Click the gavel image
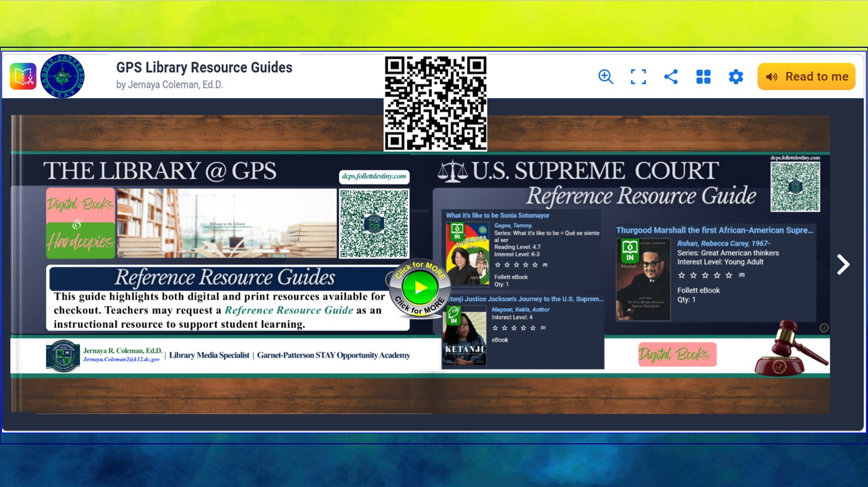This screenshot has height=487, width=868. pos(792,349)
